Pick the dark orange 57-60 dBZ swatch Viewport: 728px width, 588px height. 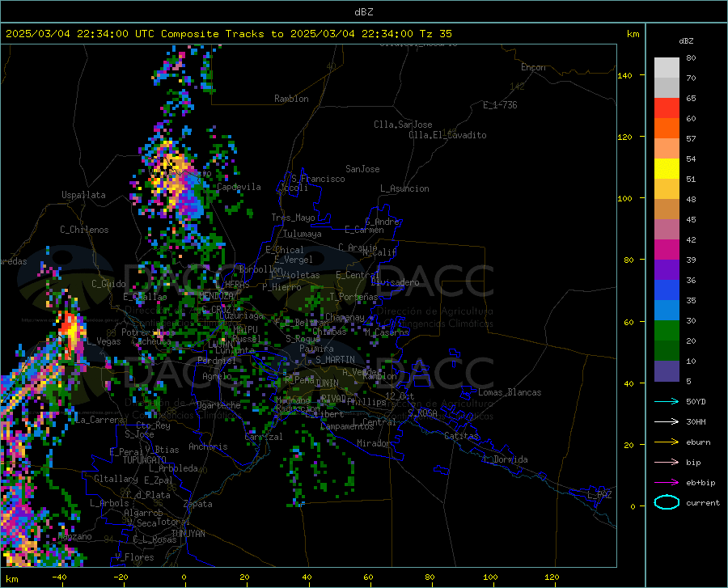pyautogui.click(x=667, y=129)
